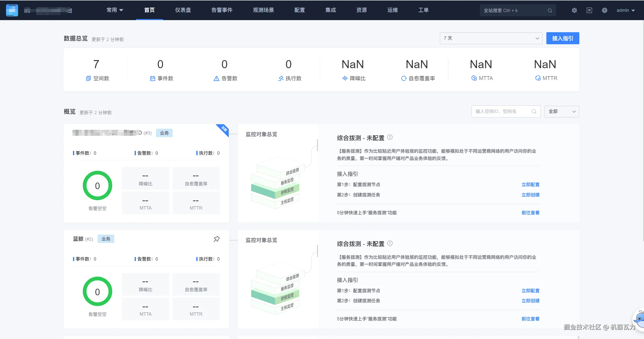Expand the 常用 dropdown menu
This screenshot has width=644, height=339.
(x=115, y=10)
